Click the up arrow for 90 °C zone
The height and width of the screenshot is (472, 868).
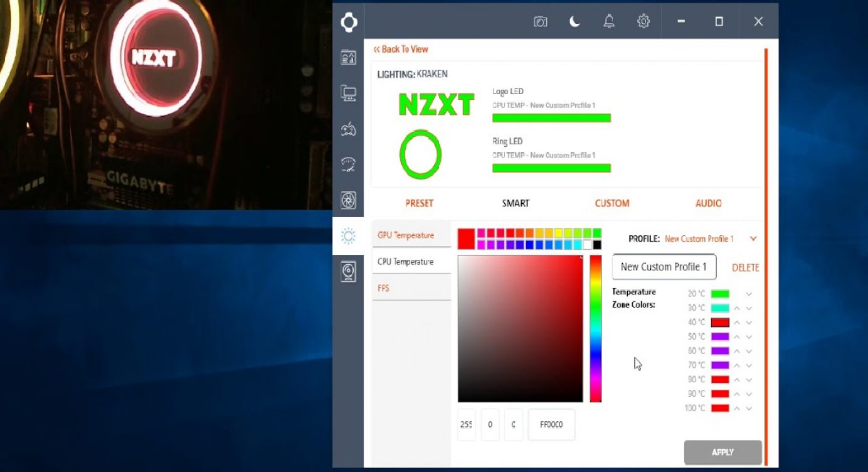[x=738, y=394]
